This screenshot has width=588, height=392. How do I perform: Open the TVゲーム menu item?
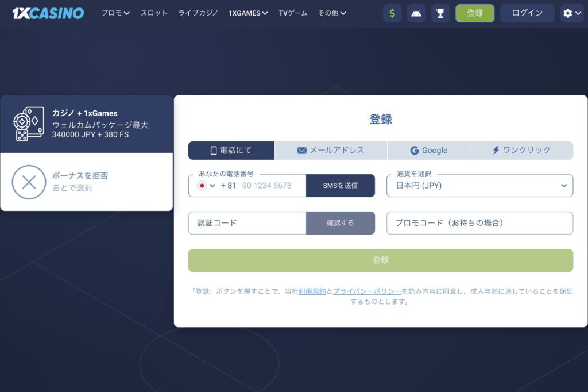tap(293, 13)
